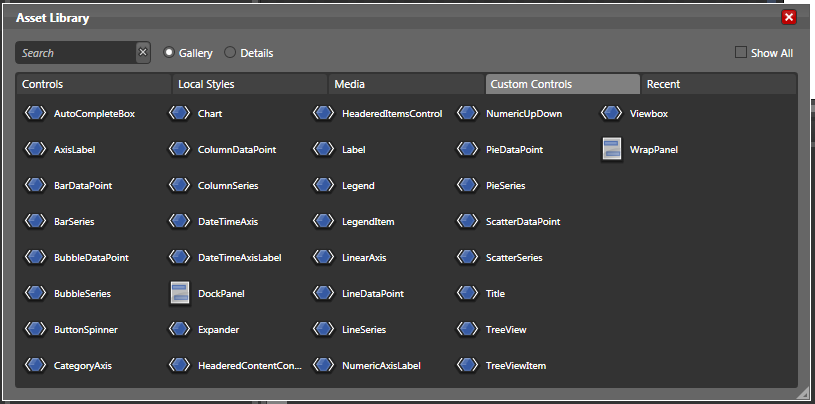Click the 'WrapPanel' name text
Viewport: 815px width, 404px height.
coord(654,150)
